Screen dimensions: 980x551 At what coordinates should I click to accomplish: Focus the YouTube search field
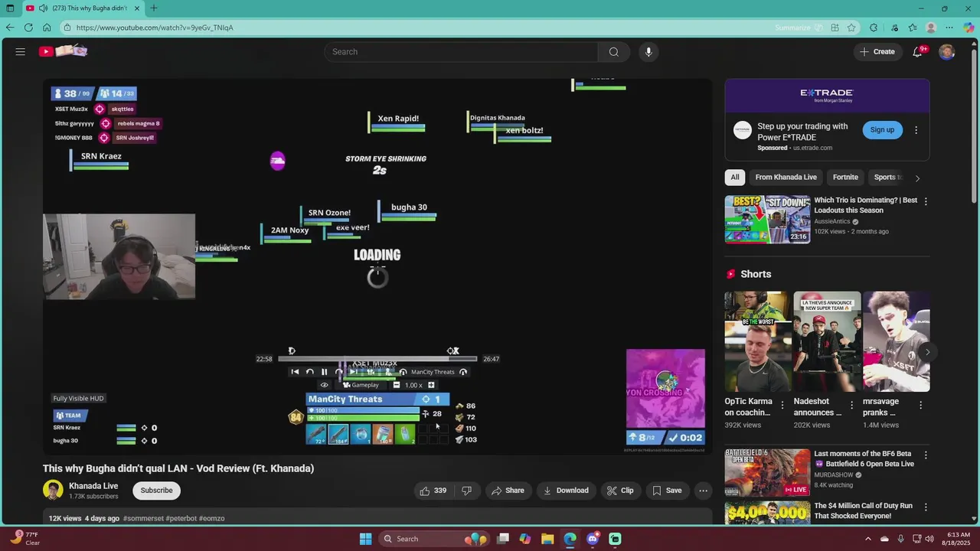[x=461, y=51]
